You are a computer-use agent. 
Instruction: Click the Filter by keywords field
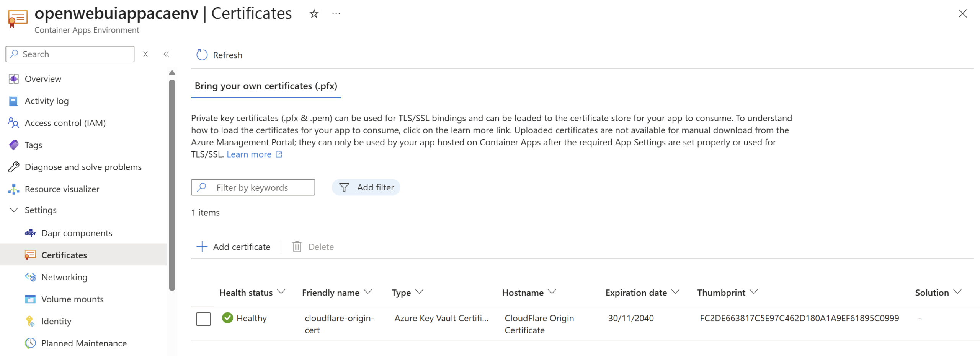(253, 187)
